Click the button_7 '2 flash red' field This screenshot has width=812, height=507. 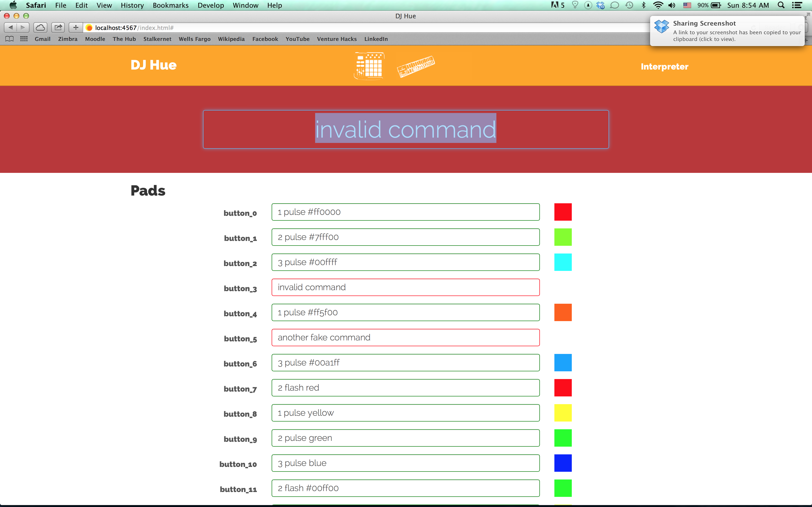405,388
